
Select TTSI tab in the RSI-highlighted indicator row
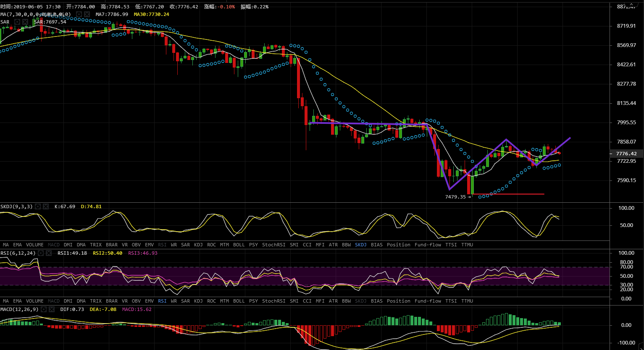[451, 301]
